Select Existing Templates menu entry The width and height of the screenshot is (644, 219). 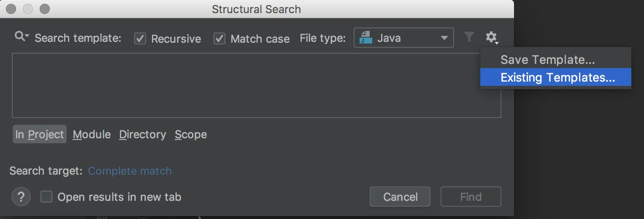pyautogui.click(x=557, y=78)
